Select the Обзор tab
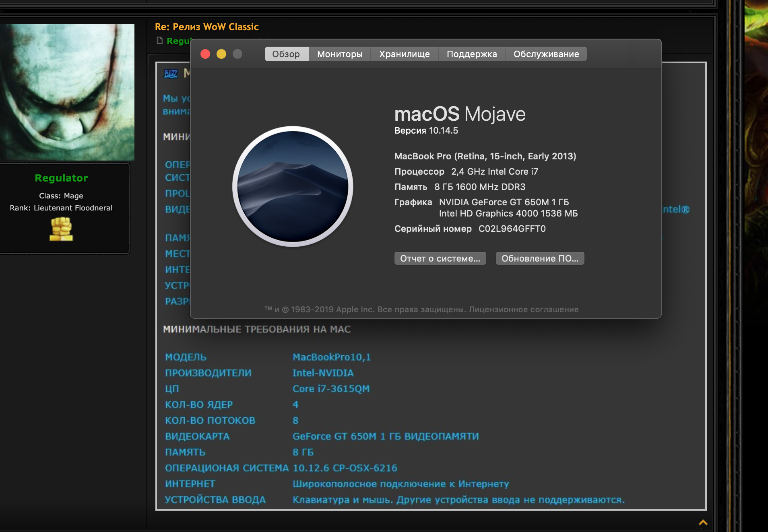Image resolution: width=768 pixels, height=532 pixels. [x=286, y=54]
